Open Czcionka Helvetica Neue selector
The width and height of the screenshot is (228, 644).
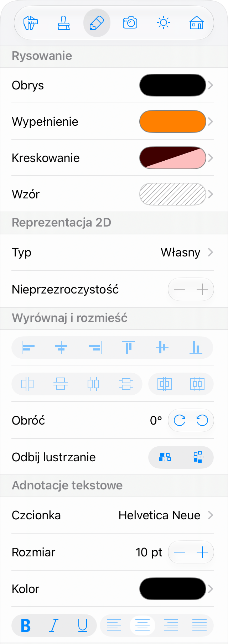tap(113, 515)
